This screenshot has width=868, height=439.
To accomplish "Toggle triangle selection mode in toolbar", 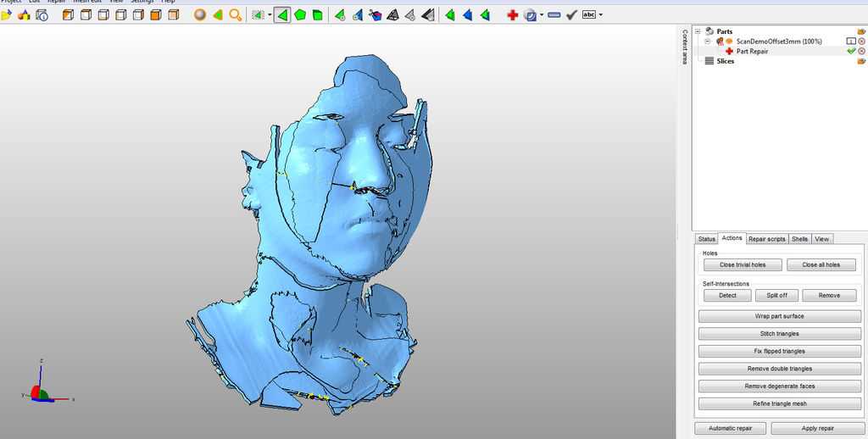I will [282, 15].
